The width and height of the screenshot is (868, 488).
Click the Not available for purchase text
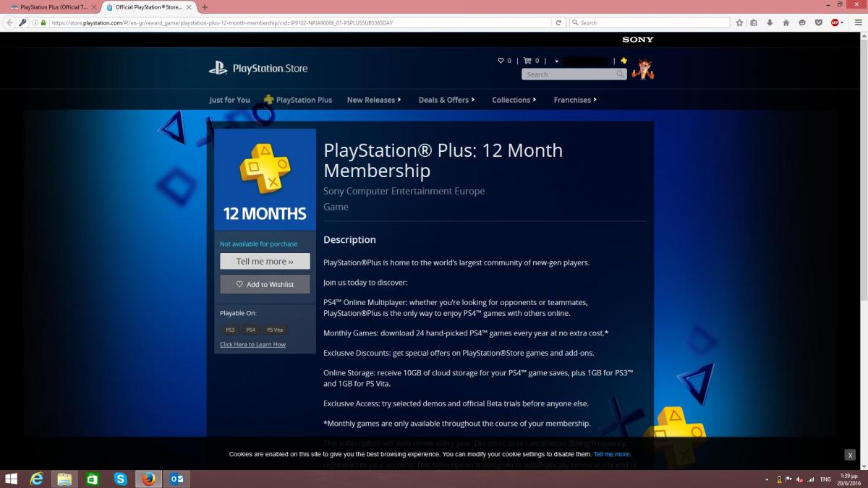(x=258, y=244)
